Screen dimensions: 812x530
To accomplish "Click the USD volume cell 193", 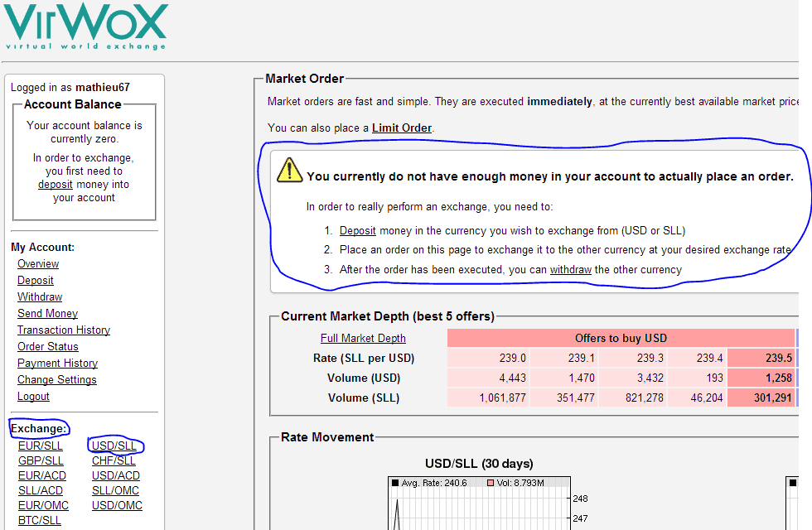I will click(697, 378).
